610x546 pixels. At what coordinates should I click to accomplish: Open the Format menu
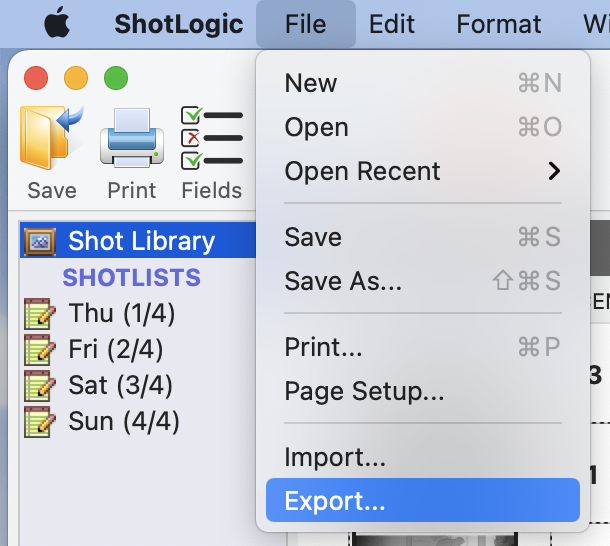pos(498,24)
